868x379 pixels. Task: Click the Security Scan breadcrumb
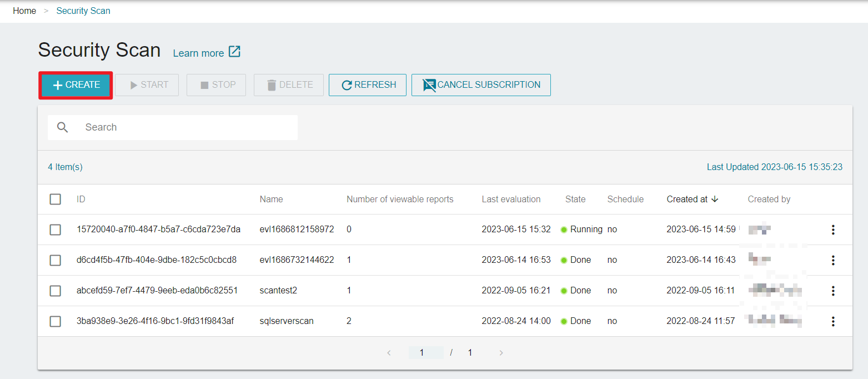click(83, 11)
